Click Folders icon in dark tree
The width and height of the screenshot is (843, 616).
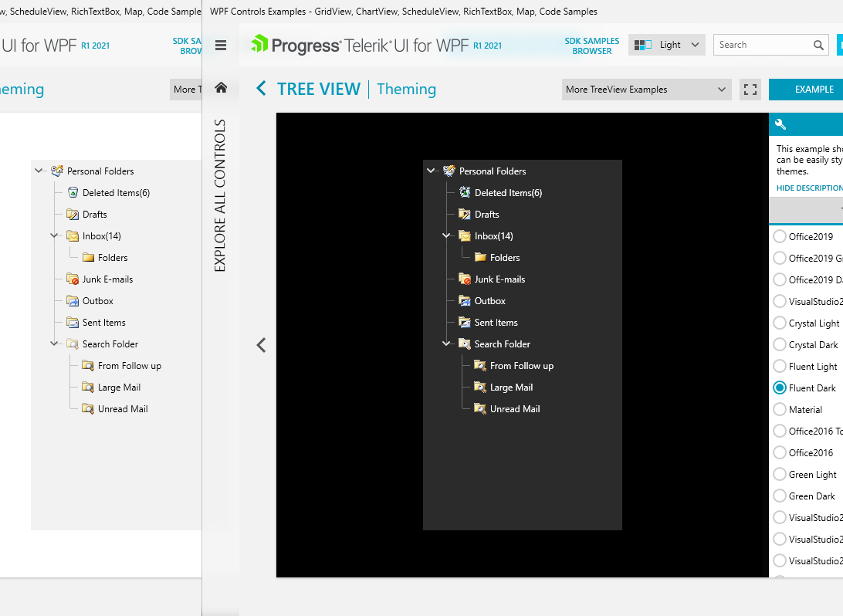[480, 258]
